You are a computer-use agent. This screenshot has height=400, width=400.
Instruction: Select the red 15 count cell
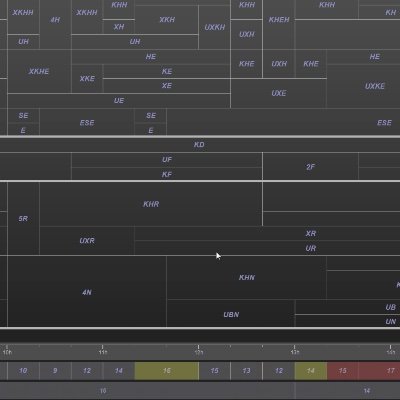[343, 371]
